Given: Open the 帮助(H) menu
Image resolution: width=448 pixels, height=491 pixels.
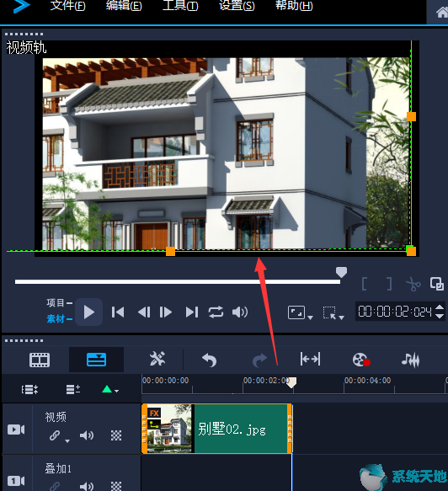Looking at the screenshot, I should pos(294,5).
